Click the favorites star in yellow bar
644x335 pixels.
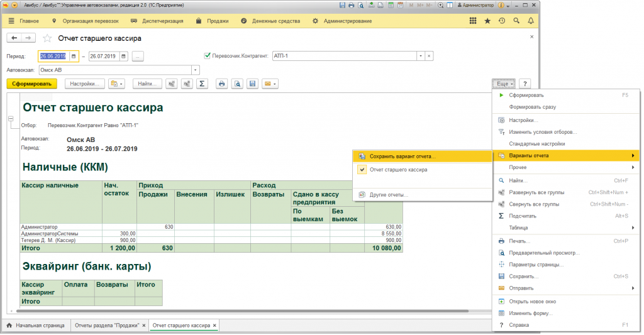[487, 21]
